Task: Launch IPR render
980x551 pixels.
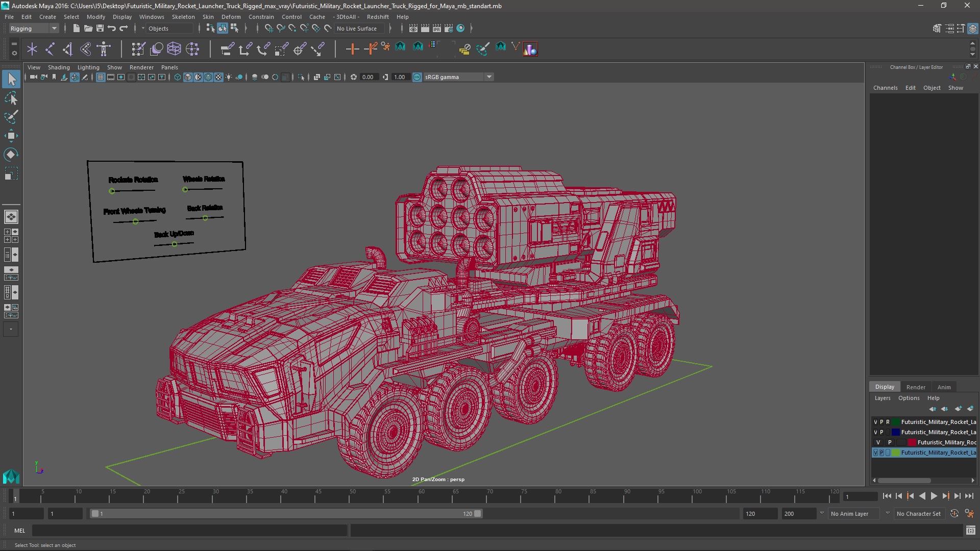Action: click(x=437, y=29)
